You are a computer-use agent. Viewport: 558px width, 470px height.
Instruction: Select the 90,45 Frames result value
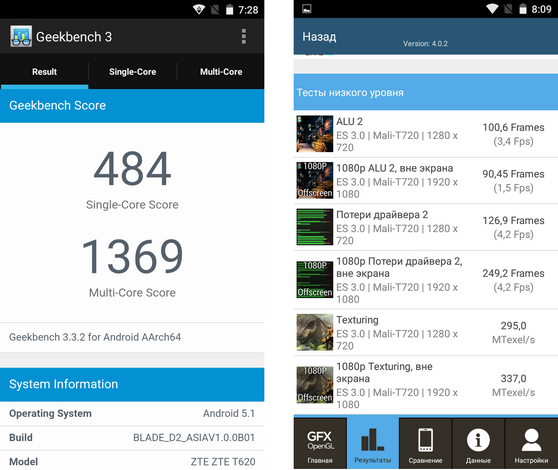(513, 174)
